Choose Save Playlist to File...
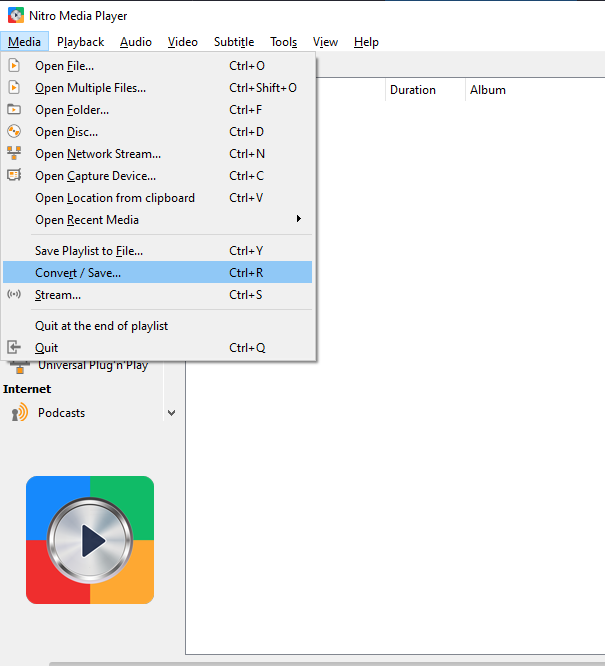 tap(158, 251)
